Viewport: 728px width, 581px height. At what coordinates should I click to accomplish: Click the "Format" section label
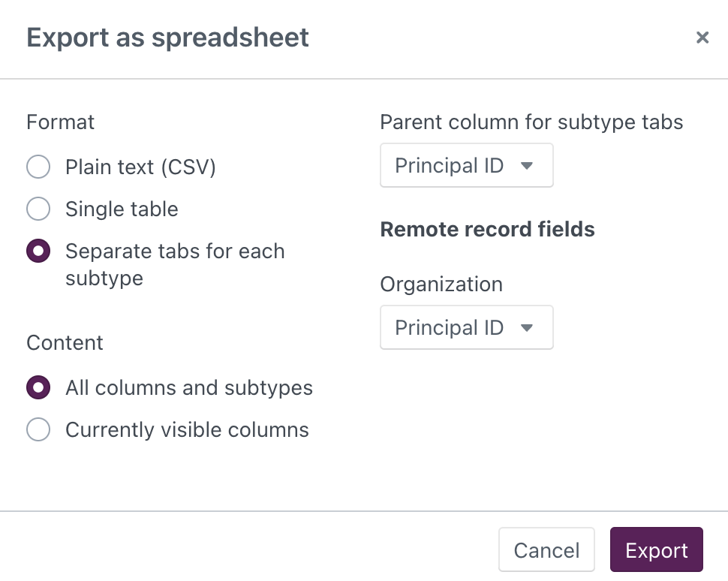[61, 122]
